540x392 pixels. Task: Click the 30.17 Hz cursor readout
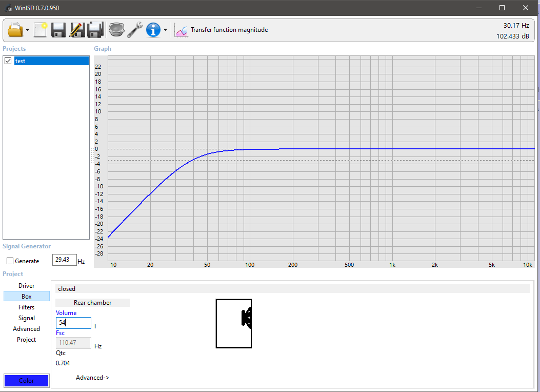tap(516, 26)
